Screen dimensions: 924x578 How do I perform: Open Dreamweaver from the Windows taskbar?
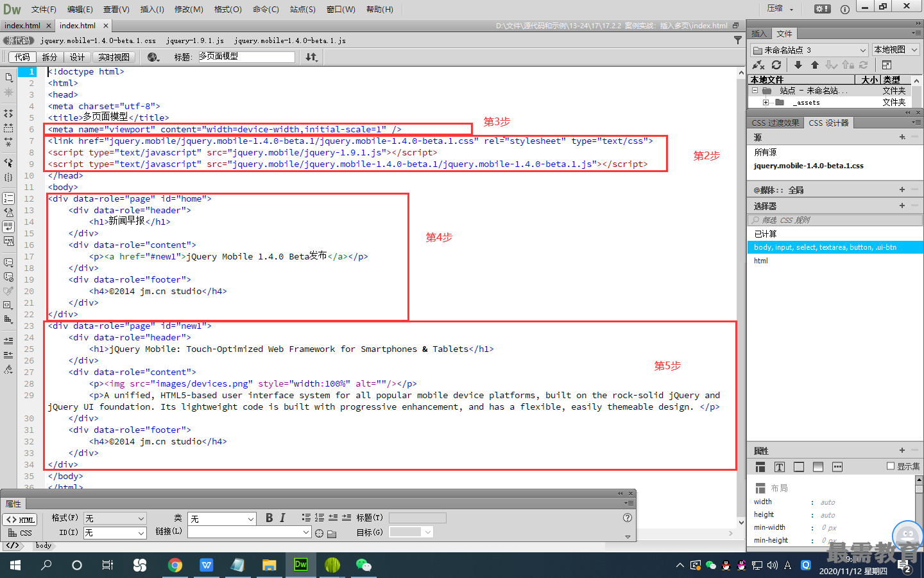[x=300, y=565]
